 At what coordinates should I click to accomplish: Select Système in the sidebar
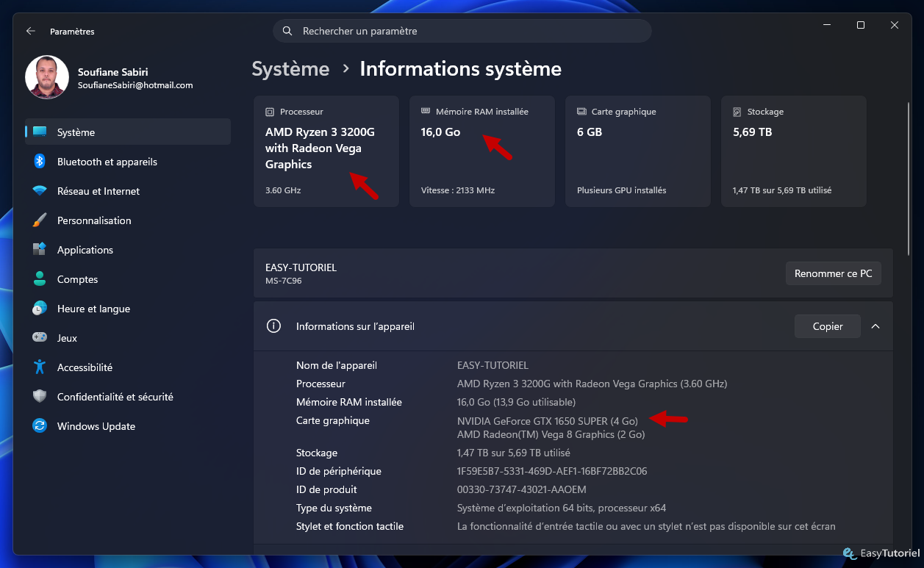tap(128, 132)
